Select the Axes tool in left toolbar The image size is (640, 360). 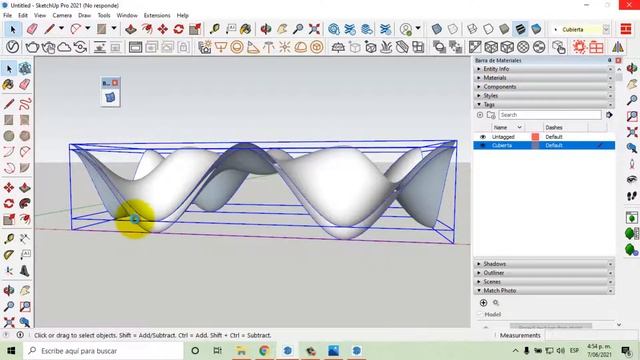tap(9, 271)
